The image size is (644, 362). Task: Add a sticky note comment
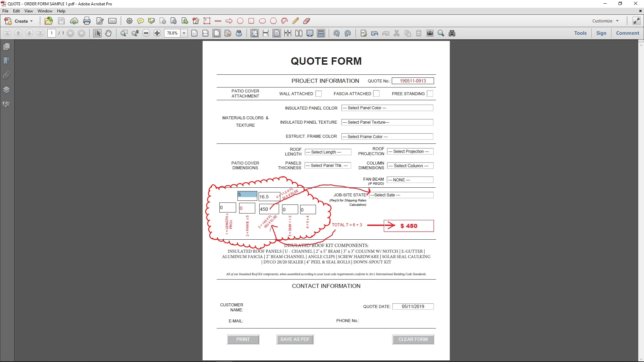(140, 21)
